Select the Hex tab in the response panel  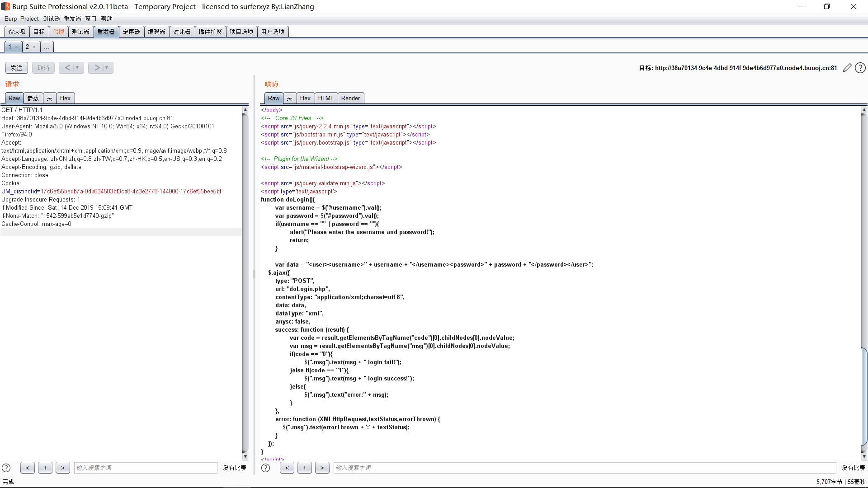[305, 98]
